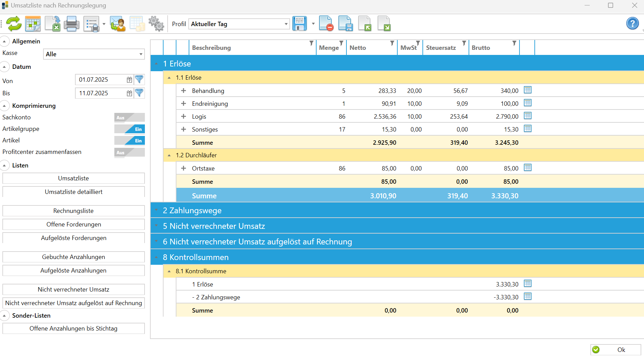Confirm with the Ok button
644x358 pixels.
tap(615, 350)
